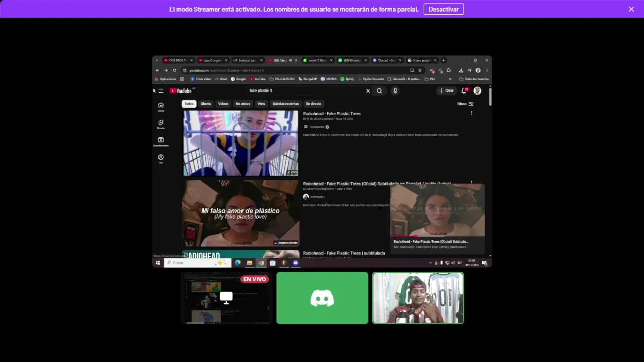Open Chrome extensions puzzle icon
This screenshot has height=362, width=644.
(449, 70)
